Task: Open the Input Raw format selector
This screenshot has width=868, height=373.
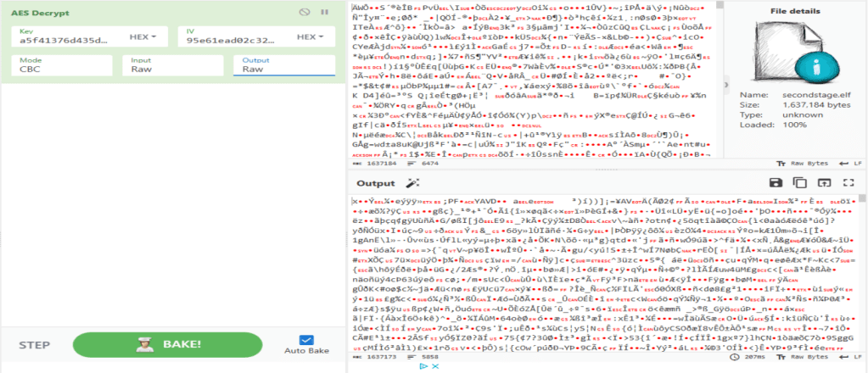Action: point(173,70)
